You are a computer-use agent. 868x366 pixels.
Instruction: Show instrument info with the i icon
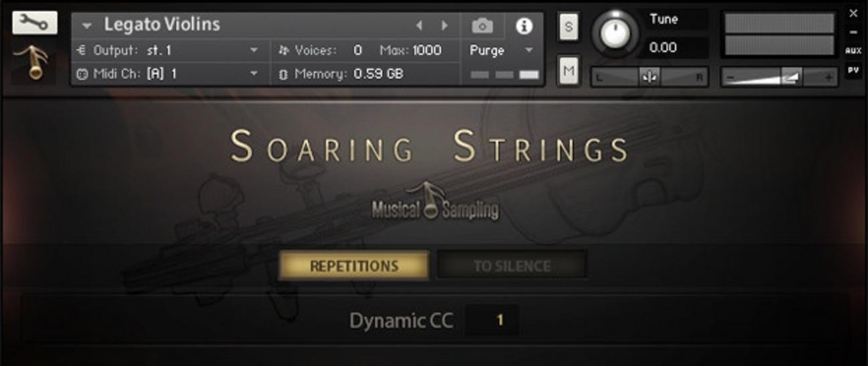pos(525,26)
